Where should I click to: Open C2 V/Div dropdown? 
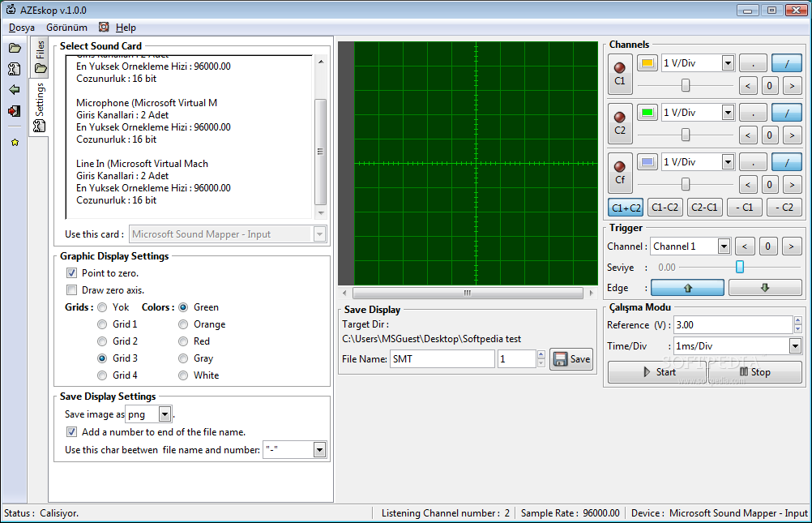tap(728, 113)
